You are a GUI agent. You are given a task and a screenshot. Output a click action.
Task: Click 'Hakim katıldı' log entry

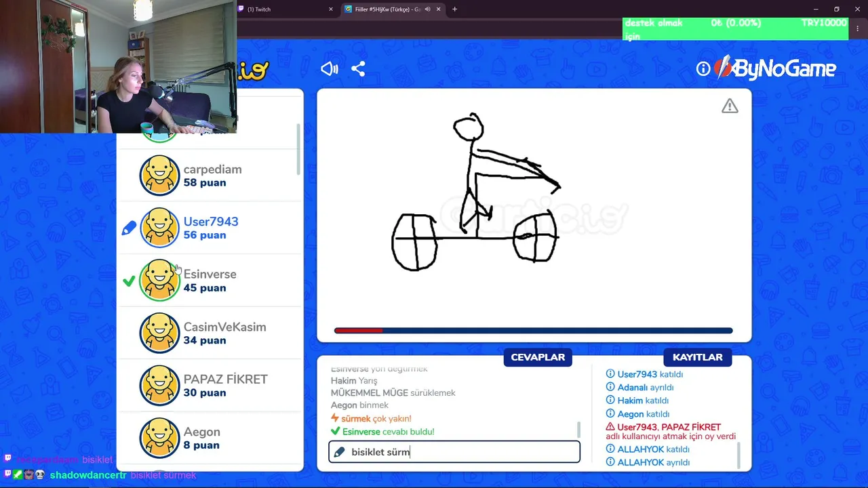pos(637,401)
